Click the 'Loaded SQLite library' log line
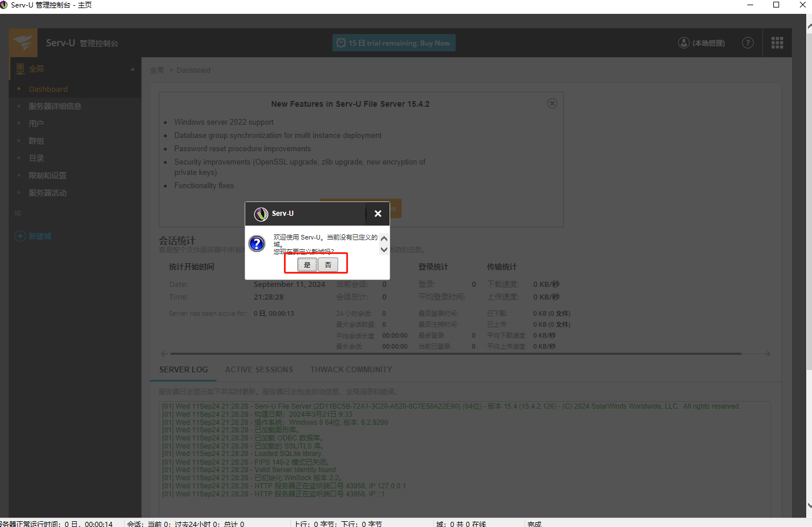Viewport: 812px width, 527px height. [x=242, y=454]
